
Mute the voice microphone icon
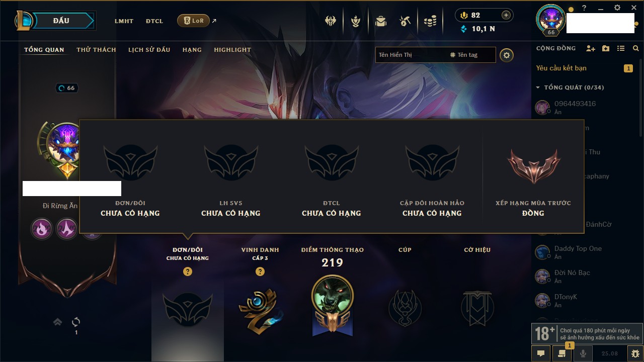[x=583, y=353]
